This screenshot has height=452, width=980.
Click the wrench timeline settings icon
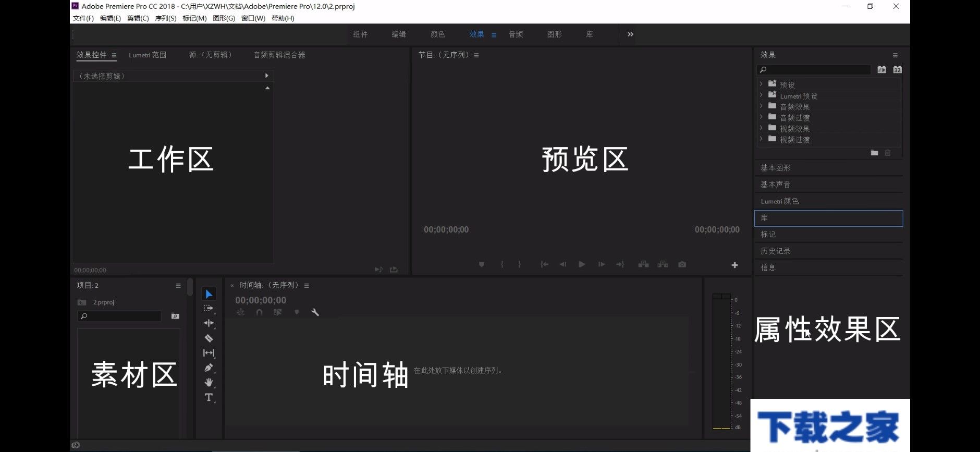point(315,312)
